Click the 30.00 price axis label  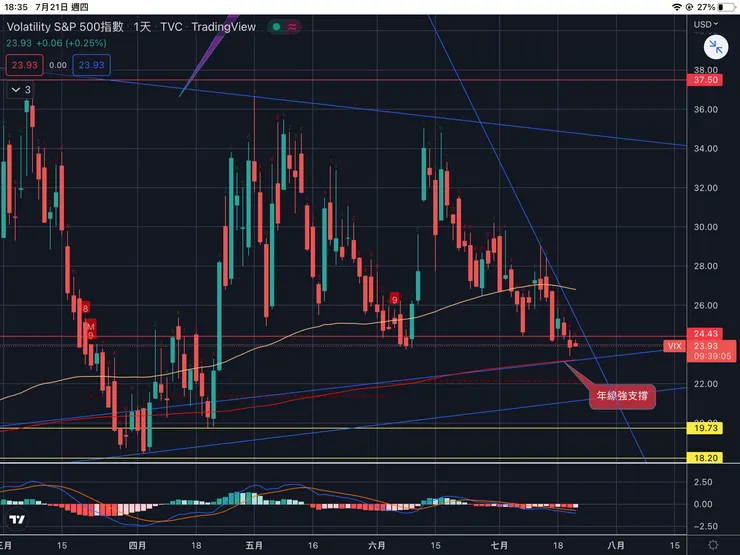706,227
